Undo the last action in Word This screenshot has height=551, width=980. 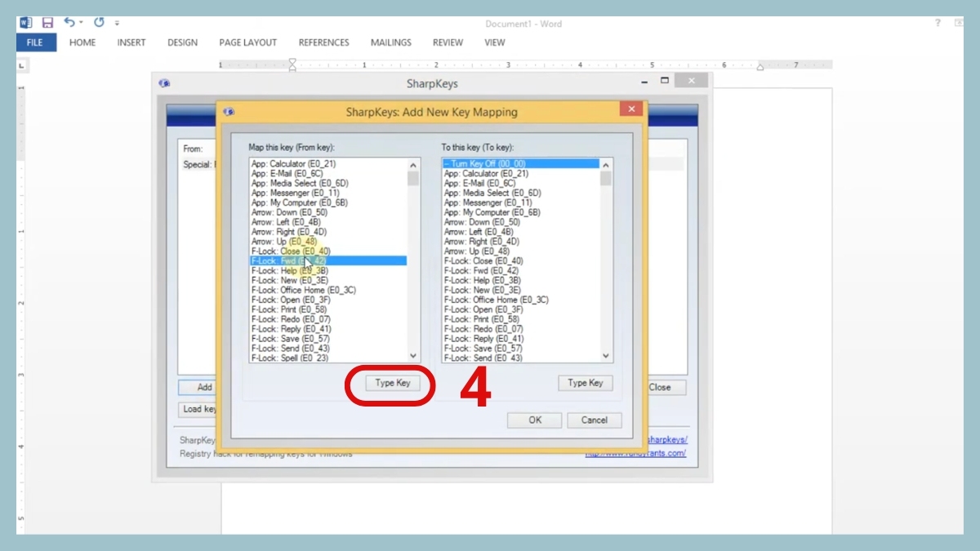click(x=69, y=23)
